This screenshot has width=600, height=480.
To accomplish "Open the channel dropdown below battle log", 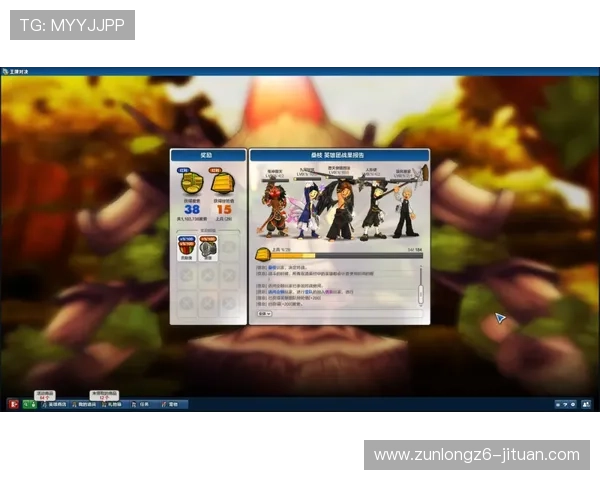I will click(265, 314).
